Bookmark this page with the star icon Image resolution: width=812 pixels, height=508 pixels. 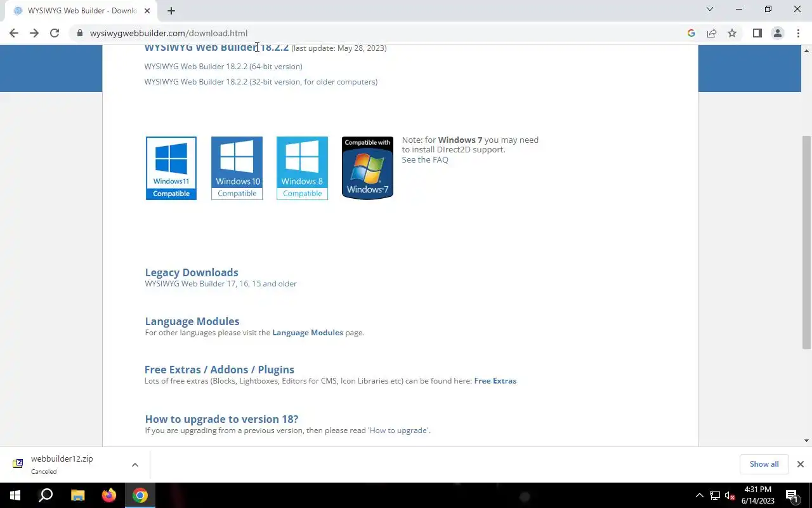pyautogui.click(x=732, y=33)
